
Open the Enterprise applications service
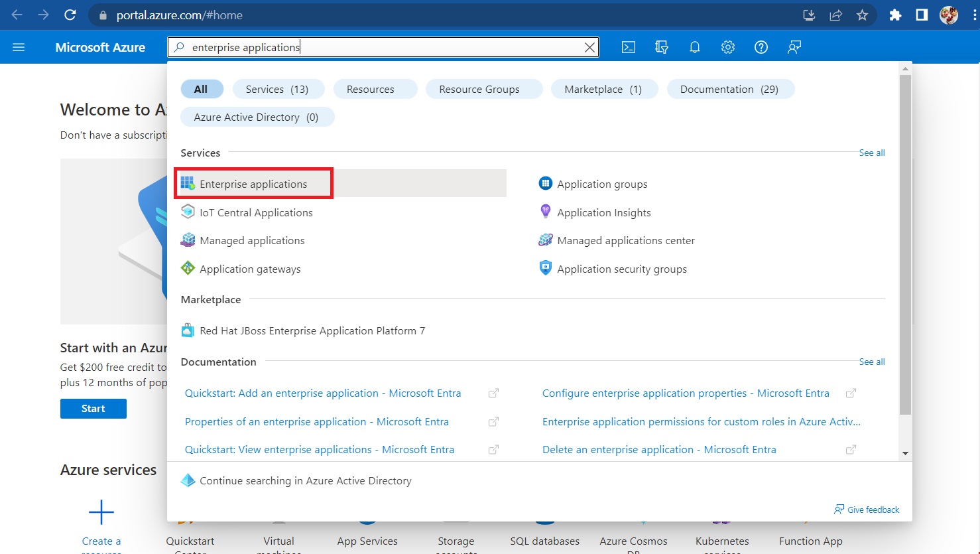click(253, 184)
